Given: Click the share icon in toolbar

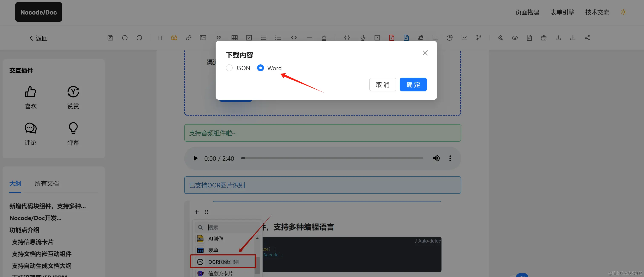Looking at the screenshot, I should click(587, 38).
